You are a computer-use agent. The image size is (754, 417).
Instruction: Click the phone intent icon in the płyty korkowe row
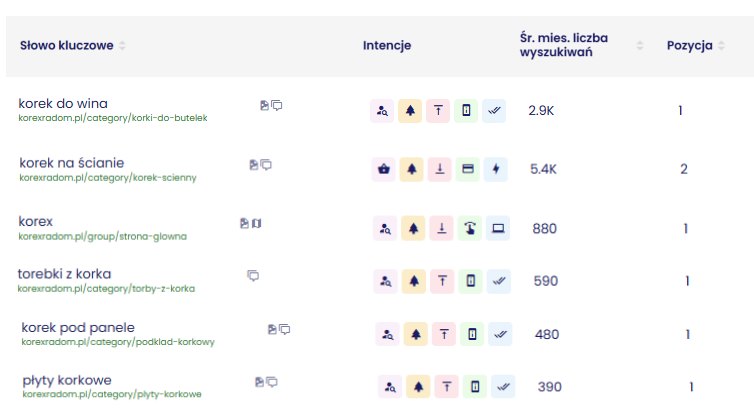point(475,387)
